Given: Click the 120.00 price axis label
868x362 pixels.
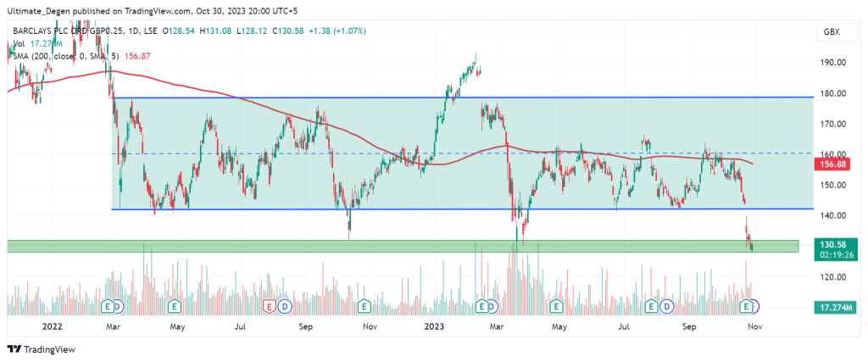Looking at the screenshot, I should tap(834, 276).
